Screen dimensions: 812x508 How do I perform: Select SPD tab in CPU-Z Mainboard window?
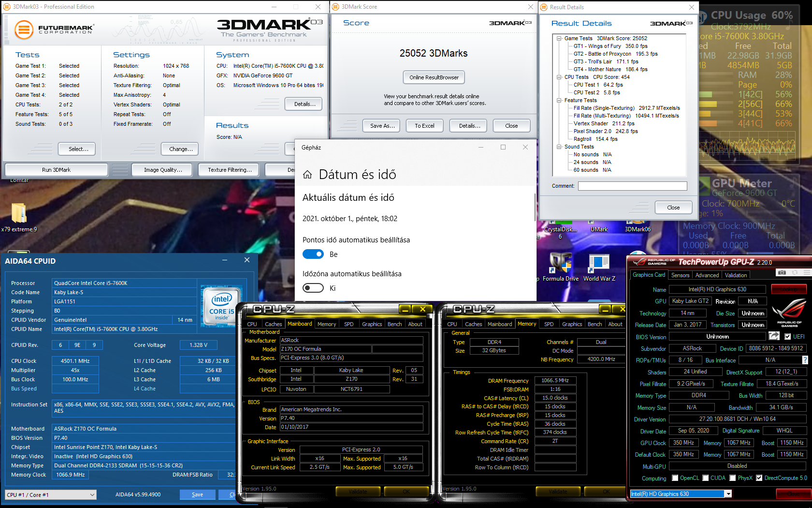pos(348,324)
